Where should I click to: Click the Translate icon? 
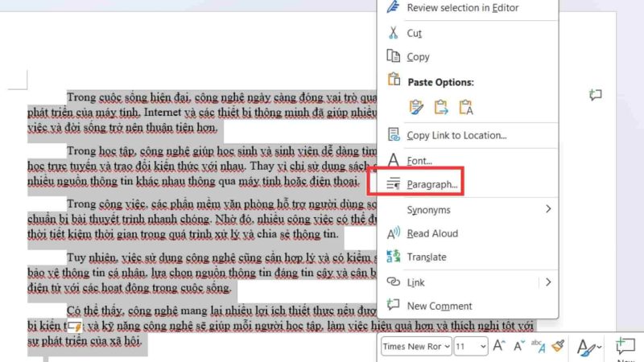click(393, 256)
